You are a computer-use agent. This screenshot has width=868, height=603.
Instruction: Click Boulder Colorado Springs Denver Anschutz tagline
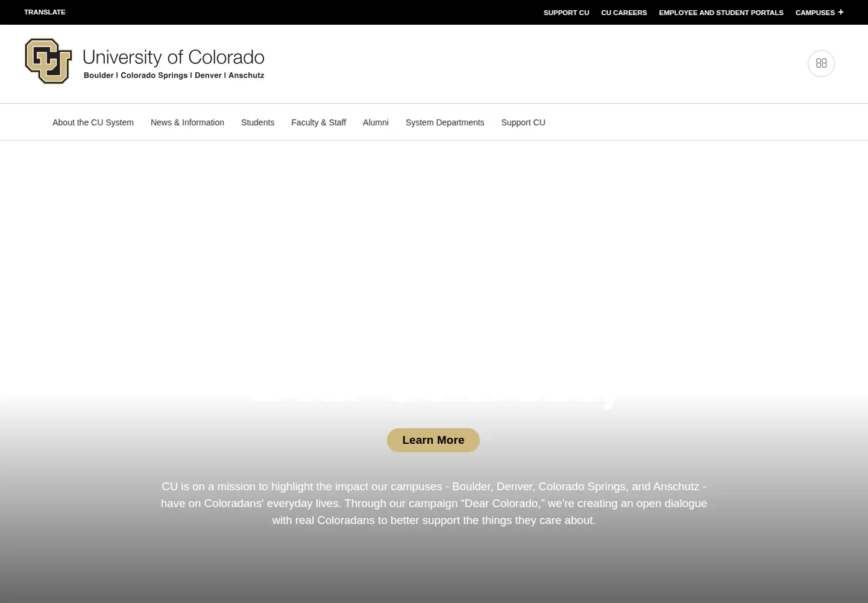coord(174,75)
